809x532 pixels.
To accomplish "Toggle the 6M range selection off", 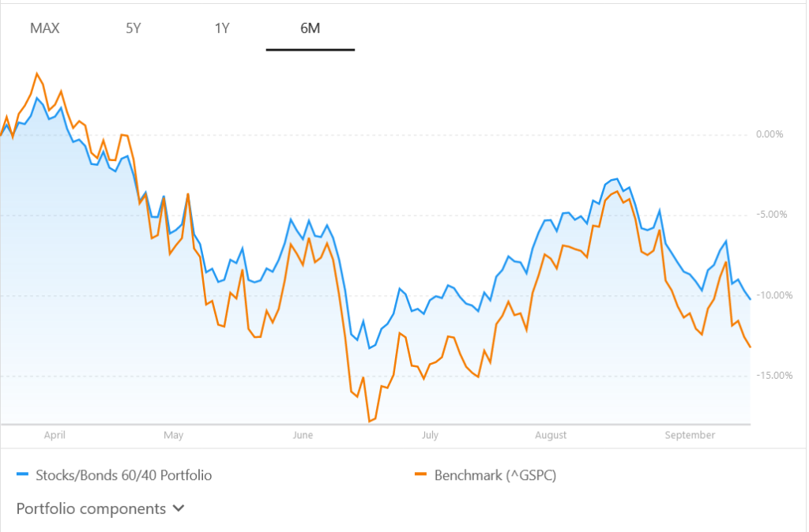I will click(310, 28).
